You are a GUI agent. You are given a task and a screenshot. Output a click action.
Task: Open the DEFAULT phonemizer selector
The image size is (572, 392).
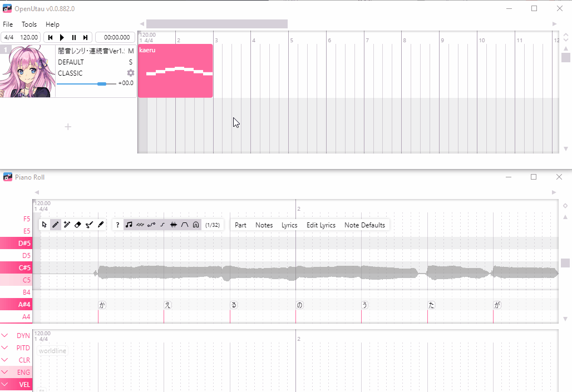(71, 62)
